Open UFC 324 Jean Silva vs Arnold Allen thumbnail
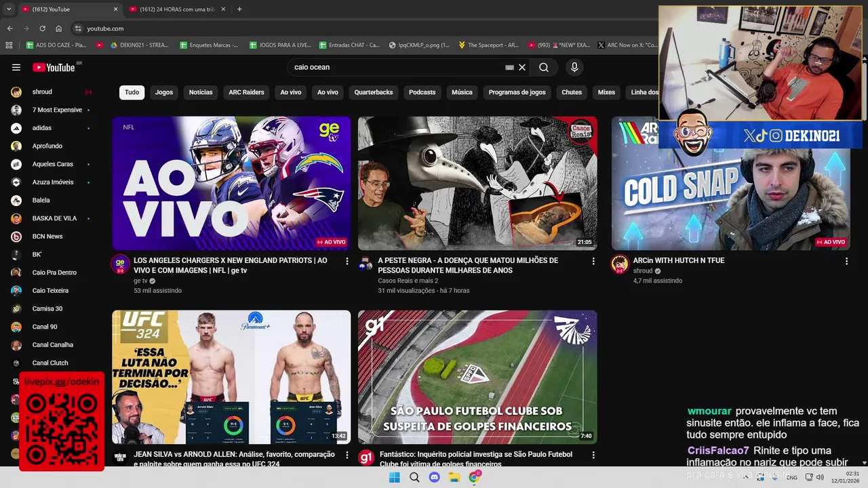This screenshot has width=868, height=488. click(231, 377)
